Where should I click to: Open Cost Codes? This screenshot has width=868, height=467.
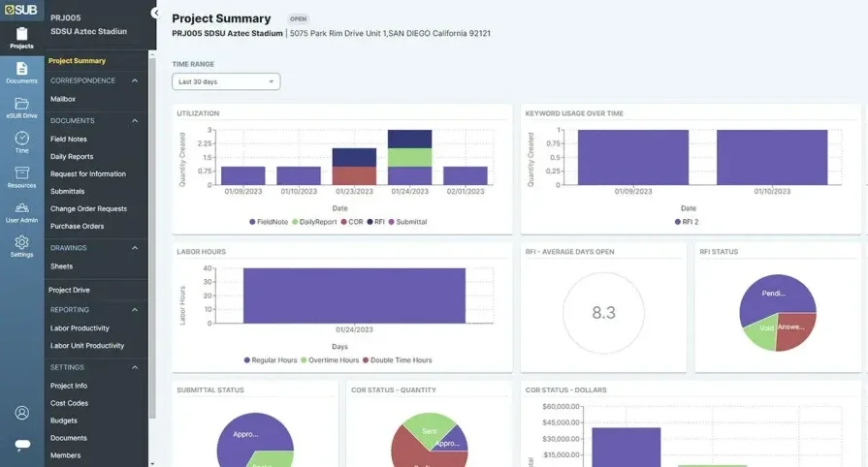(69, 403)
